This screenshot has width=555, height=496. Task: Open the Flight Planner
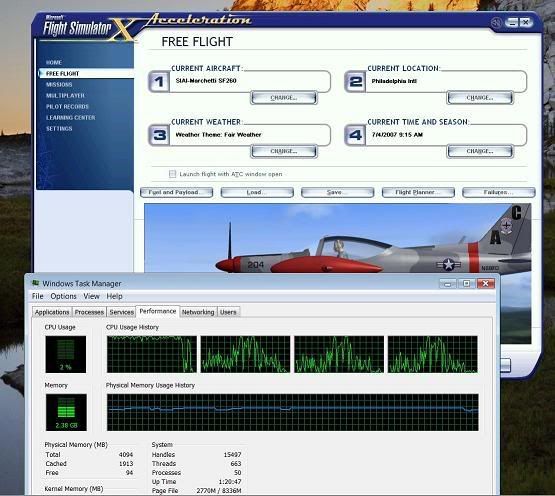pos(418,192)
